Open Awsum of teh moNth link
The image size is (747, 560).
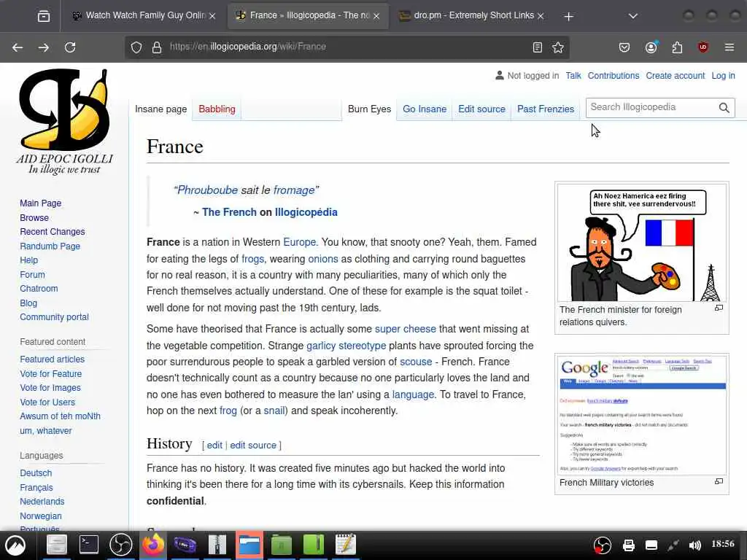pyautogui.click(x=60, y=416)
